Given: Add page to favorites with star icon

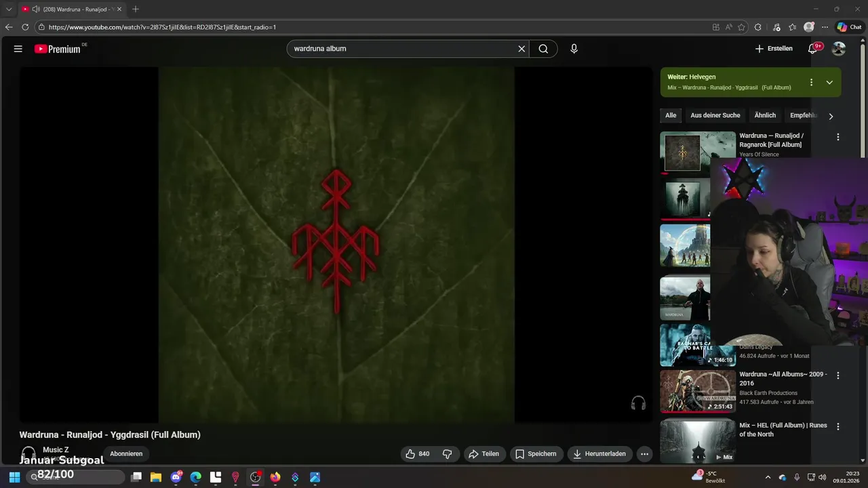Looking at the screenshot, I should click(x=741, y=27).
